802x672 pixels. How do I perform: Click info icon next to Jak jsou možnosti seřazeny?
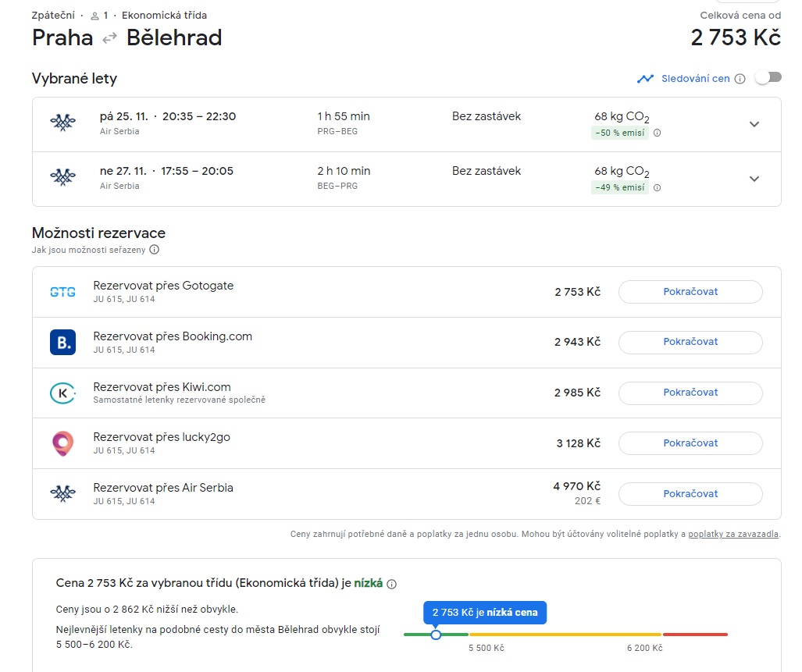point(154,250)
